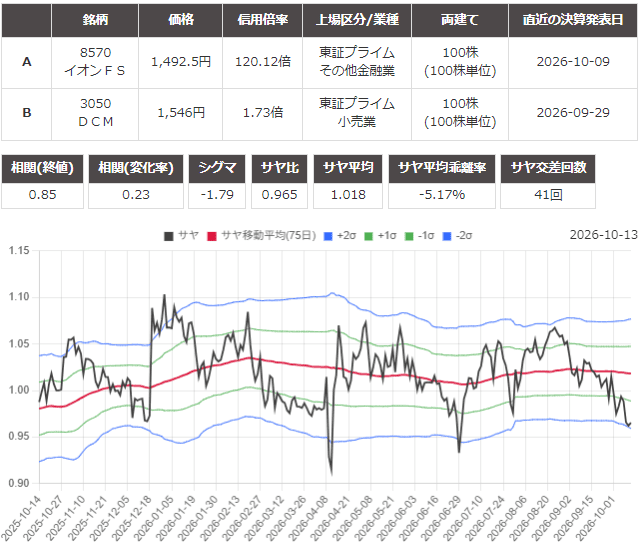Viewport: 641px width, 547px height.
Task: Select sigma value -1.79
Action: [217, 195]
